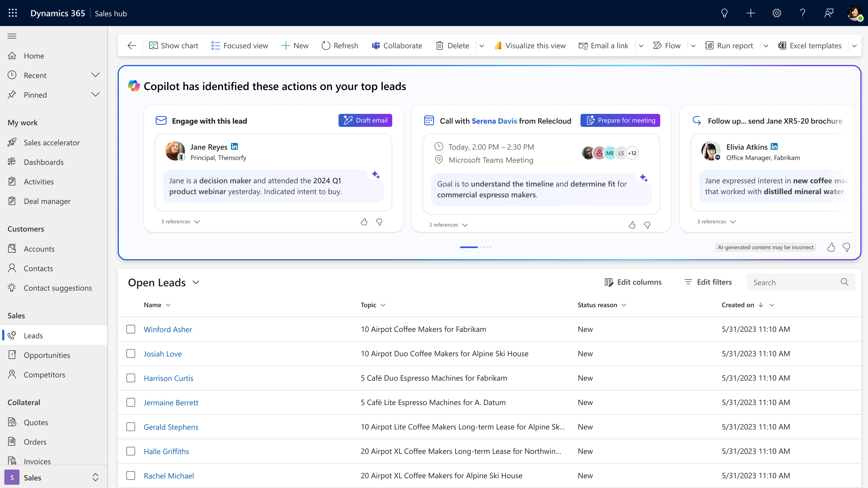
Task: Open the Josiah Love lead link
Action: pyautogui.click(x=162, y=354)
